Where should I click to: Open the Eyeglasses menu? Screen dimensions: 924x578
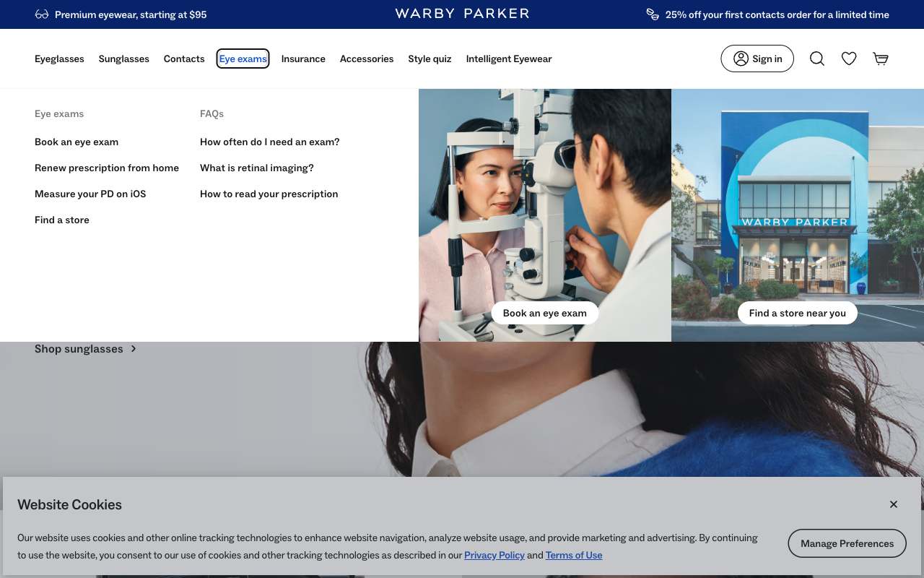coord(59,59)
